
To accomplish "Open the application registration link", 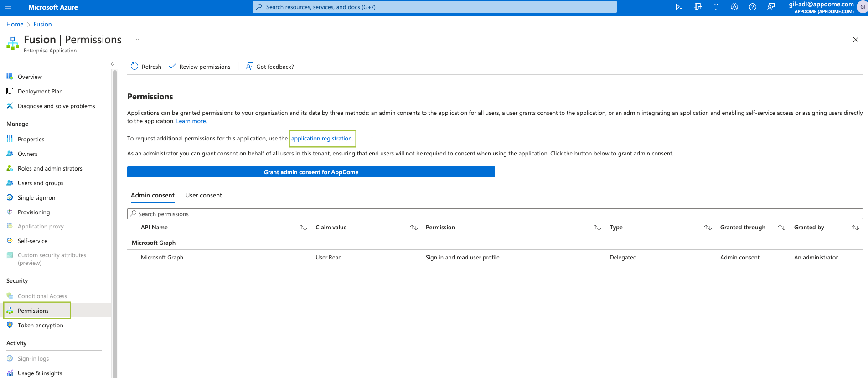I will coord(321,139).
